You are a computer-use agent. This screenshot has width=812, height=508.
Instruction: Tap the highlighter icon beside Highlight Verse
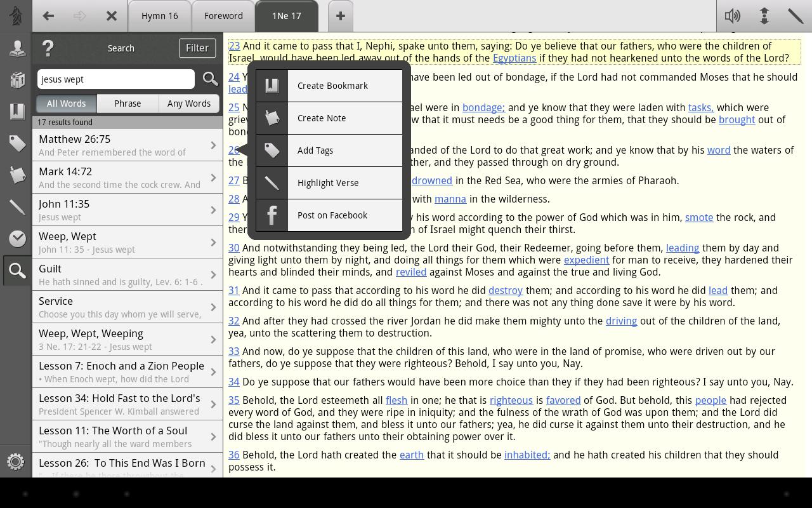point(272,183)
